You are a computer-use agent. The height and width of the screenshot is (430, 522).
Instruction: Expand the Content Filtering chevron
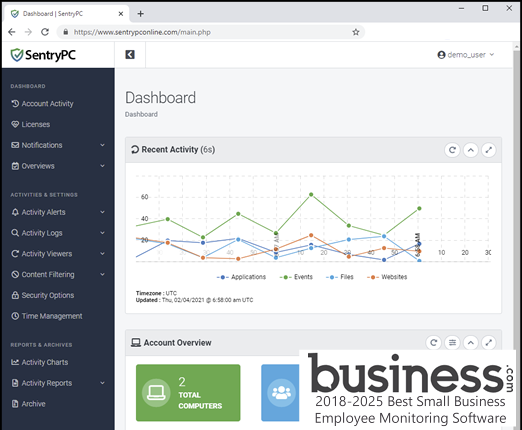pyautogui.click(x=102, y=274)
